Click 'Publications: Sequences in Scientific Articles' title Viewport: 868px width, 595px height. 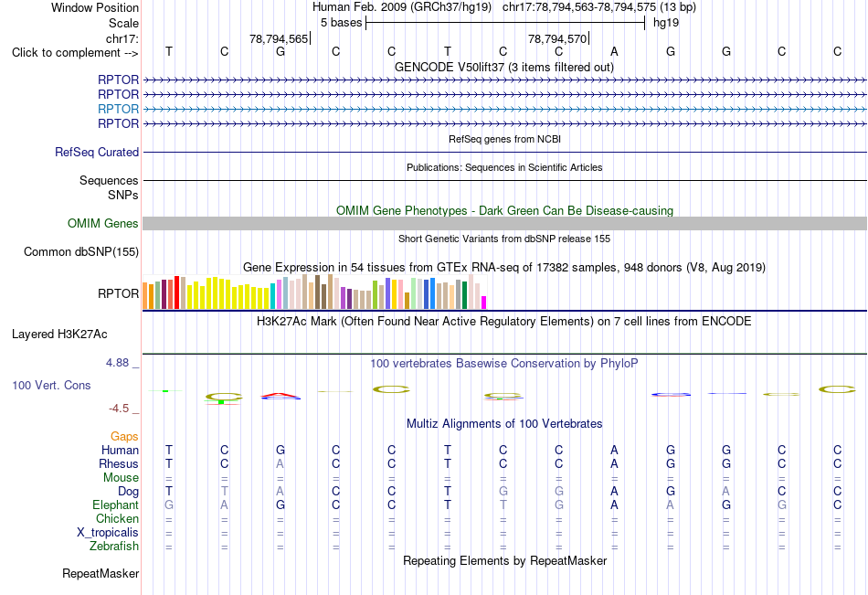click(504, 167)
